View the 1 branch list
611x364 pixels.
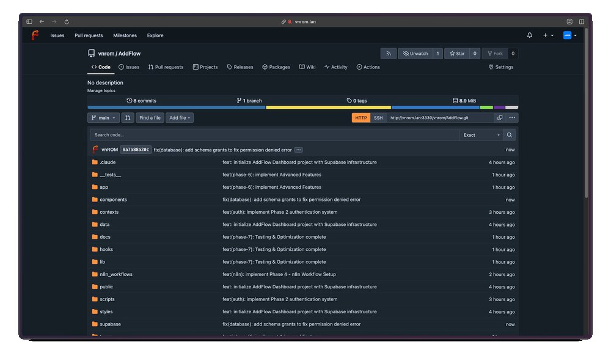pyautogui.click(x=249, y=100)
